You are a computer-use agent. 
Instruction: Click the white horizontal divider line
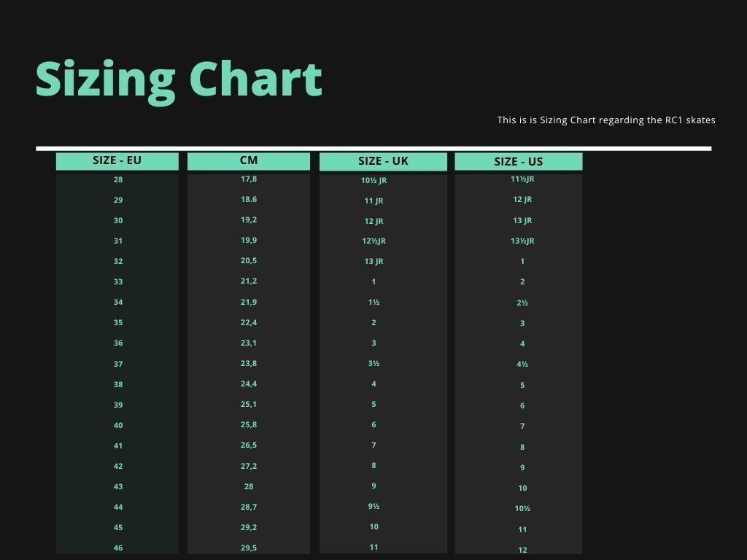[373, 148]
